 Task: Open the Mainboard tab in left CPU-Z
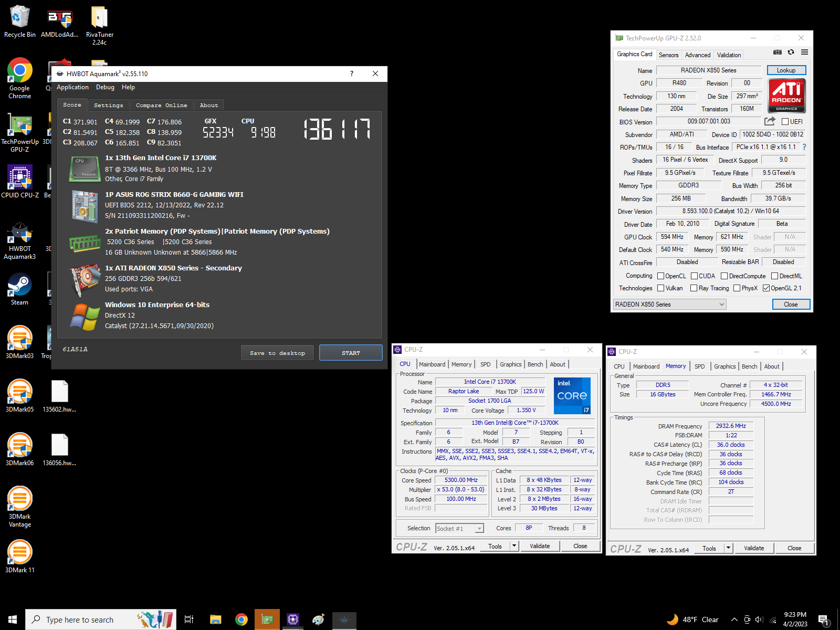point(432,364)
